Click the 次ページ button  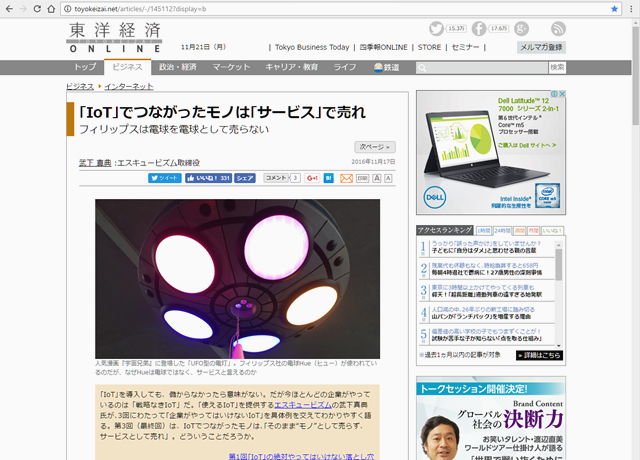point(376,146)
